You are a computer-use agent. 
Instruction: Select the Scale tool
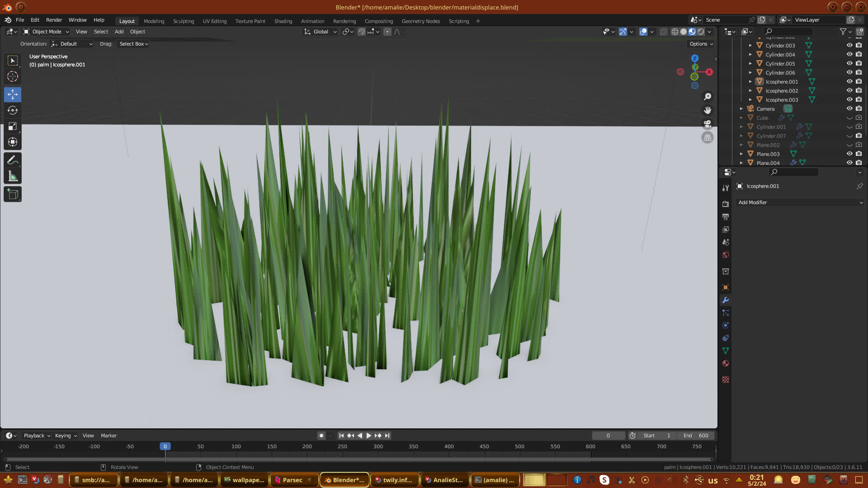[x=13, y=127]
